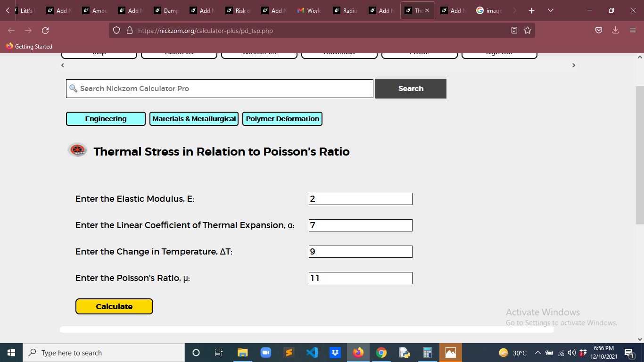This screenshot has height=362, width=644.
Task: Open the Getting Started bookmark
Action: [29, 46]
